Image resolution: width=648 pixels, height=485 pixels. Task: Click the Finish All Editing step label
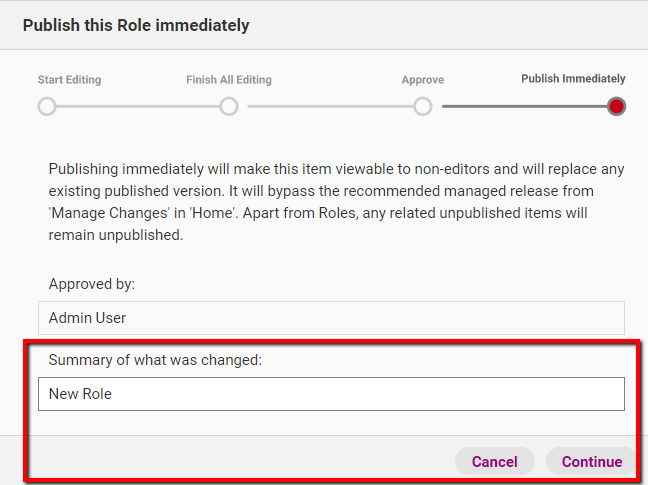229,80
